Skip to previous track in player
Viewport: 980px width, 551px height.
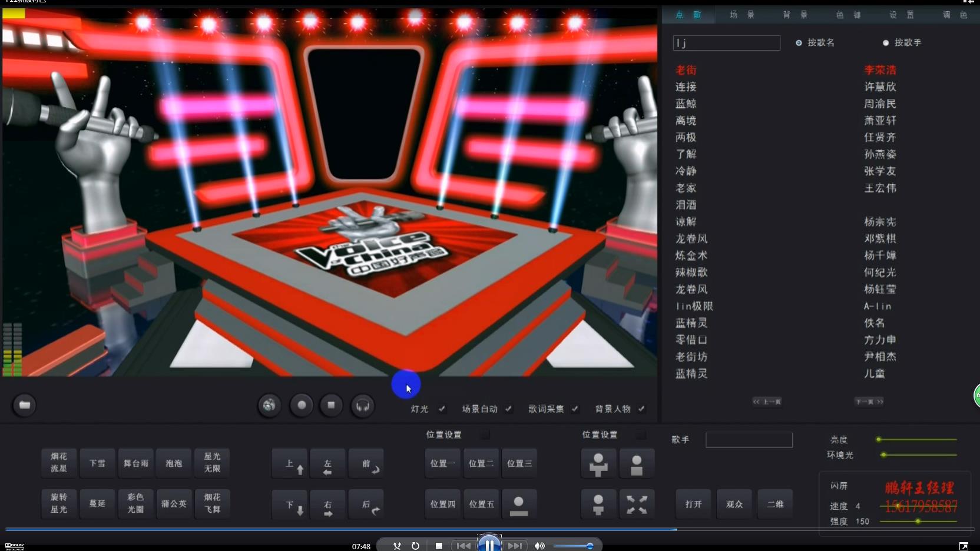coord(463,546)
